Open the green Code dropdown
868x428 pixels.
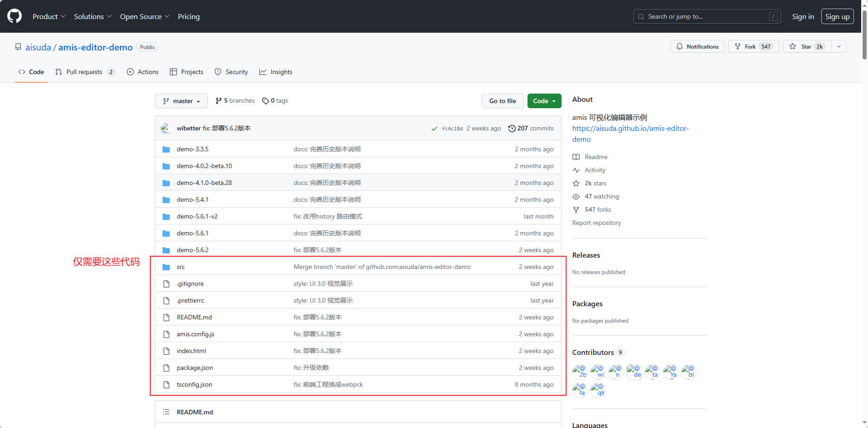coord(544,101)
